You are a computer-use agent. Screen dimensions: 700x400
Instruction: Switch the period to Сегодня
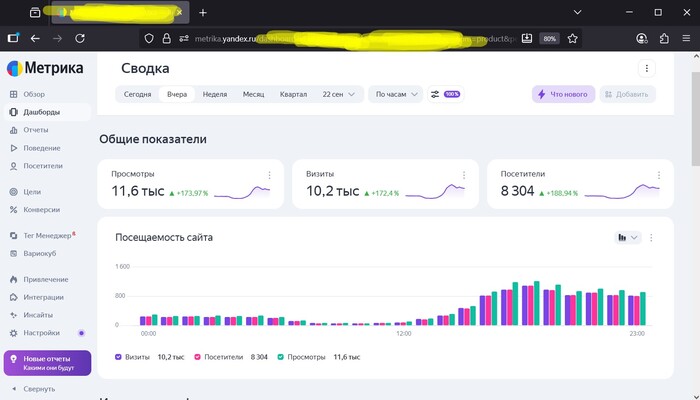[137, 94]
